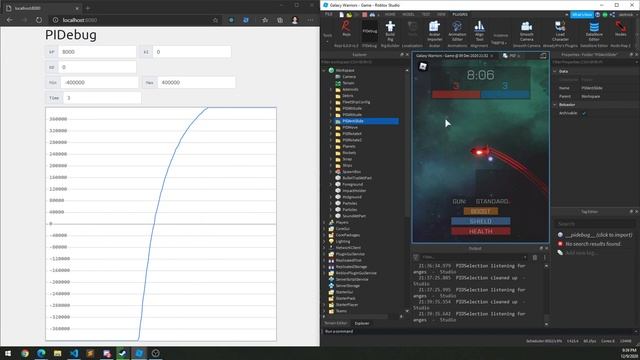Viewport: 640px width, 360px height.
Task: Switch to the HOME ribbon tab
Action: [x=390, y=15]
